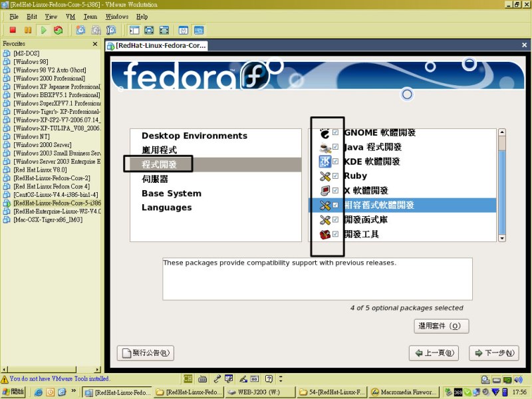Click the 下一步(N) next button

tap(494, 353)
